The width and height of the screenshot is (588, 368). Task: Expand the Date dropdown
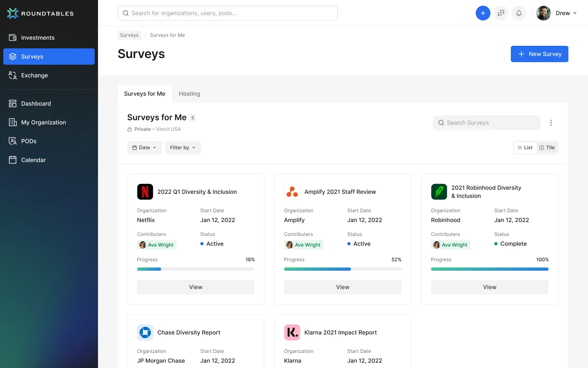click(x=145, y=148)
